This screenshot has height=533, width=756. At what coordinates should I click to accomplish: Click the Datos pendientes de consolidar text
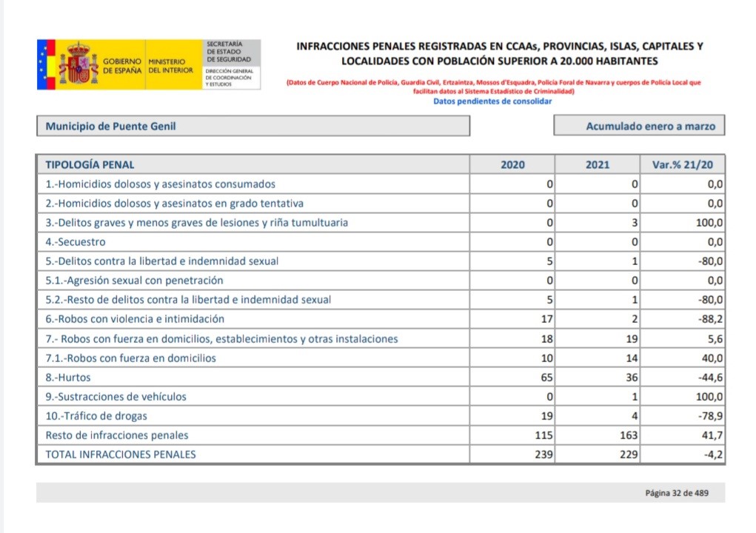point(492,101)
